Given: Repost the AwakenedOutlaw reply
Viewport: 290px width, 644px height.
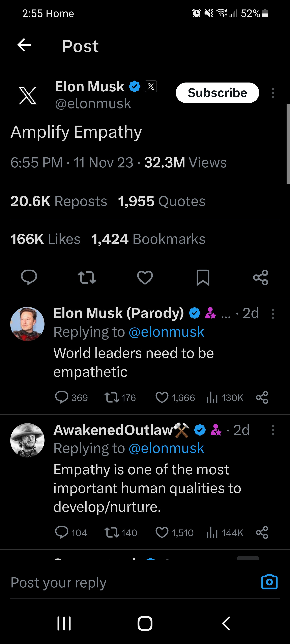Looking at the screenshot, I should pos(112,533).
